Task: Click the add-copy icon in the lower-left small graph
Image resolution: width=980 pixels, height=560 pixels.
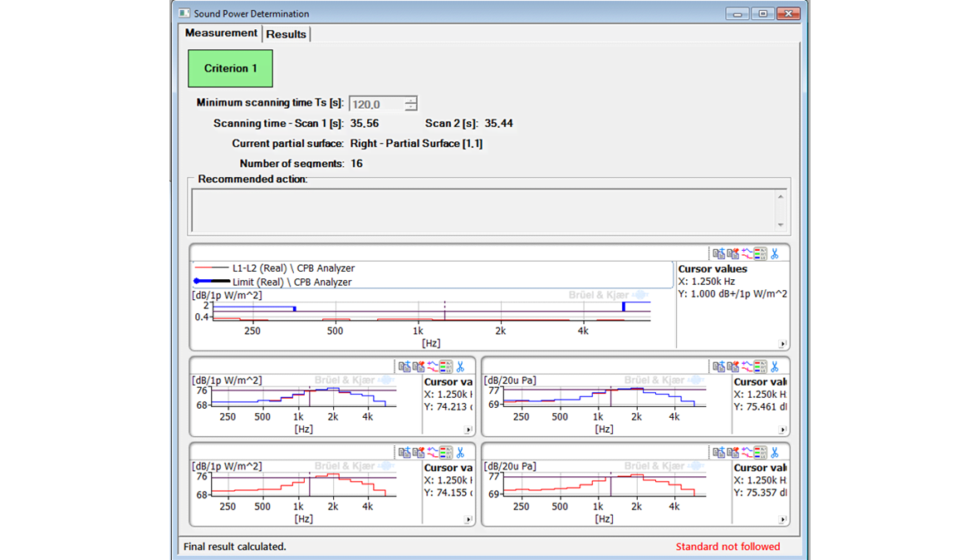Action: coord(404,452)
